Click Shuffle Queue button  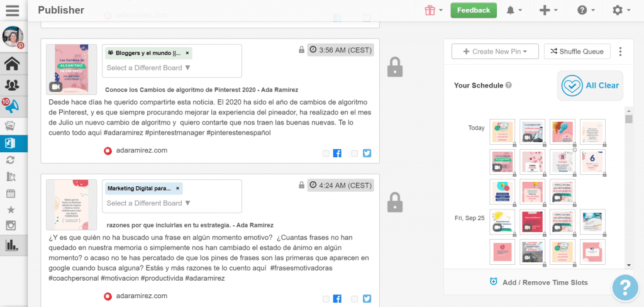pyautogui.click(x=577, y=52)
